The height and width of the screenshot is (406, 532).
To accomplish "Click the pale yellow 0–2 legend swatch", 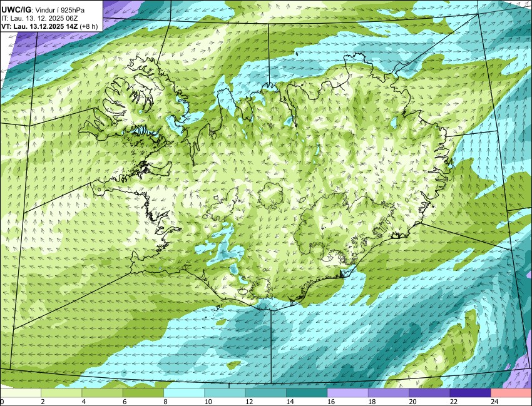I will [21, 393].
